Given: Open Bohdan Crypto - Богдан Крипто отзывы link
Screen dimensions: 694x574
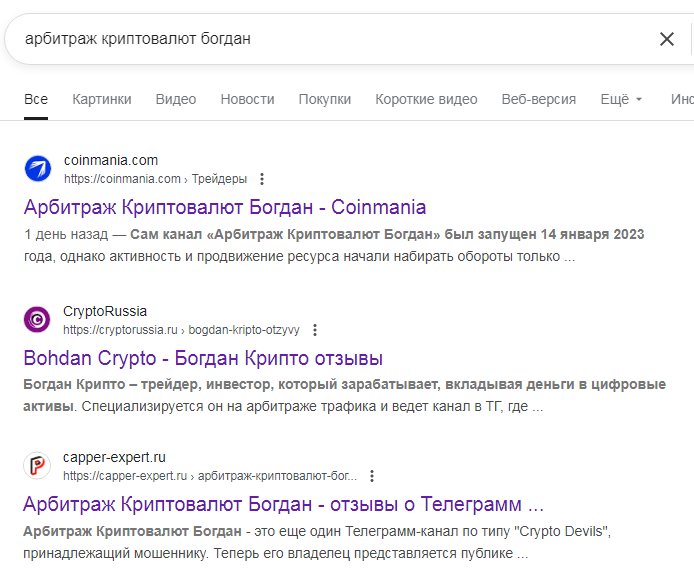Looking at the screenshot, I should click(203, 357).
